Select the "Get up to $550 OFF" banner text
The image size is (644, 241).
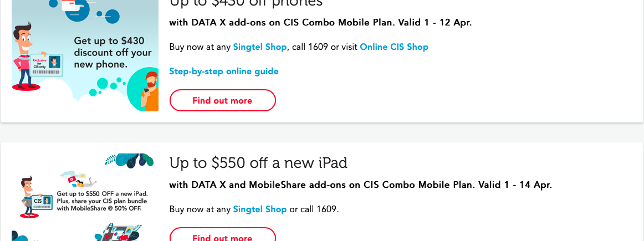pos(102,201)
